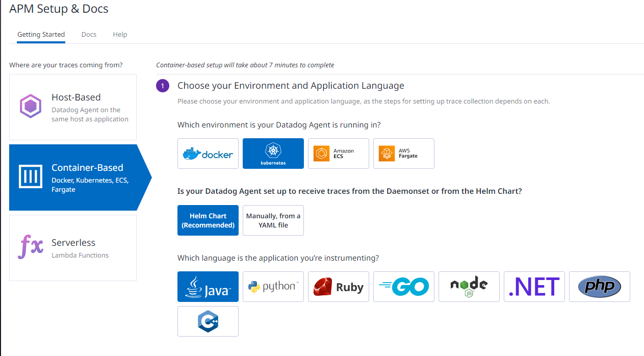Open the Help tab
The image size is (644, 356).
[x=120, y=34]
